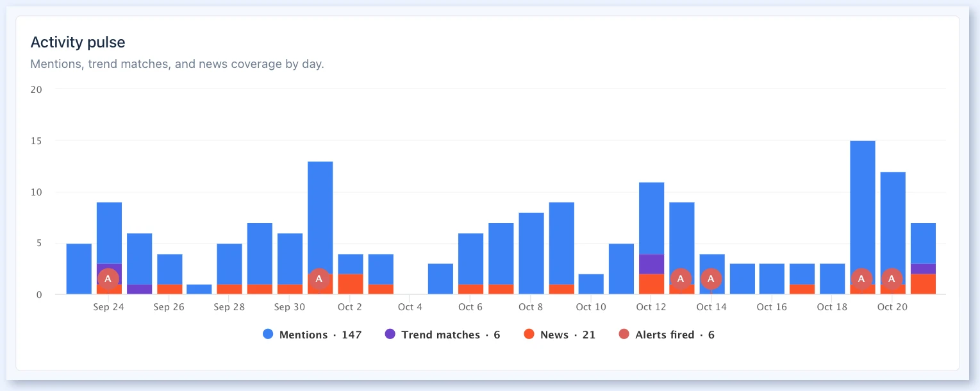This screenshot has width=980, height=391.
Task: Click the "Oct 12" axis label
Action: [651, 307]
